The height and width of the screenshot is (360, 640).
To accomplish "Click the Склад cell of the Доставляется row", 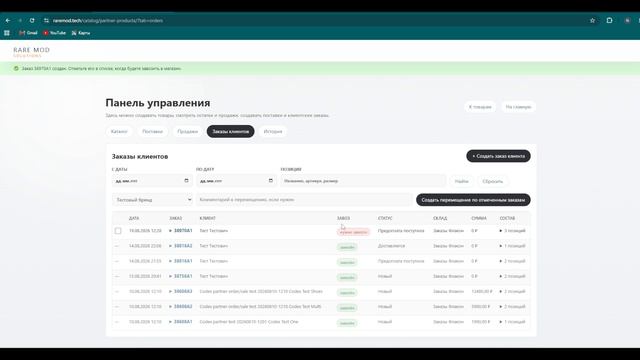I will pos(448,246).
